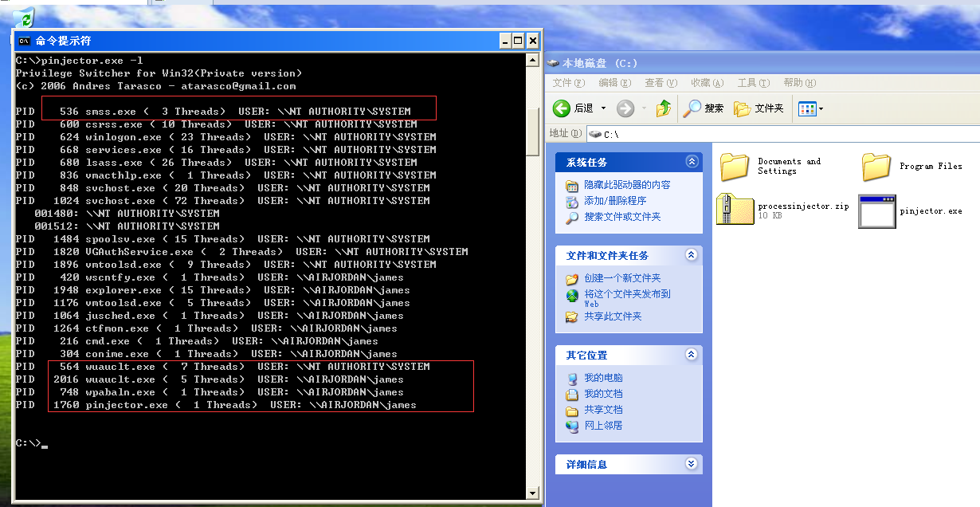
Task: Open the 查看(V) menu
Action: (x=661, y=83)
